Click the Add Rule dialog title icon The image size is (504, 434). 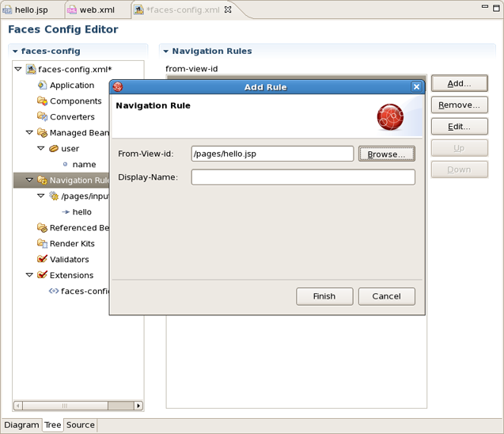tap(118, 87)
